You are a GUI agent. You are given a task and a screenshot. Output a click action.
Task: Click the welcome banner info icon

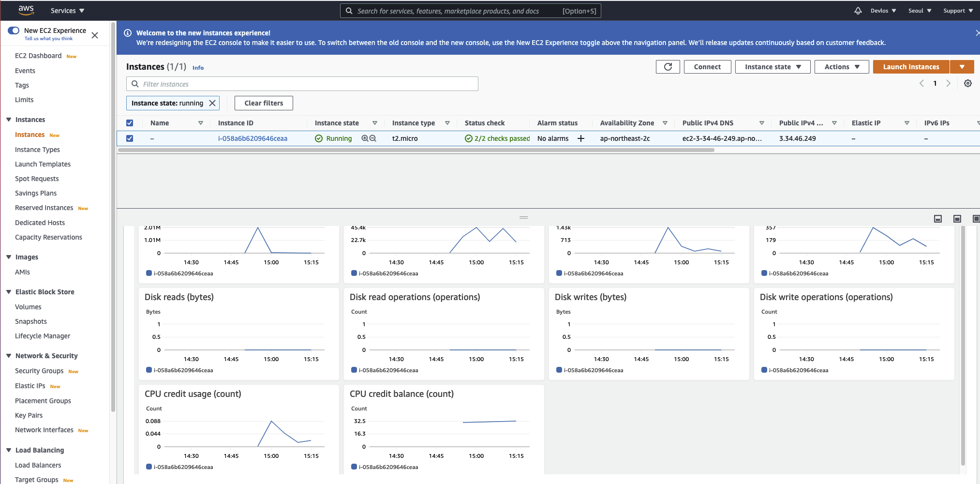click(x=128, y=33)
